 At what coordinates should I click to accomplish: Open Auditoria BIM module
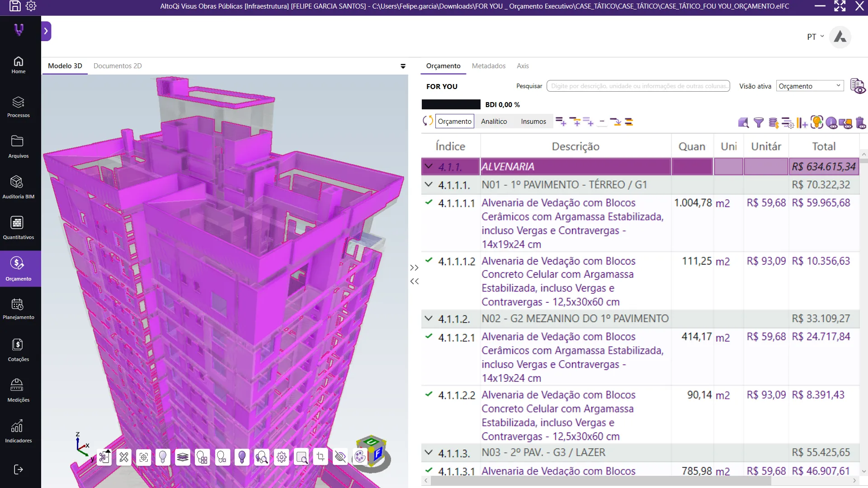[x=19, y=188]
